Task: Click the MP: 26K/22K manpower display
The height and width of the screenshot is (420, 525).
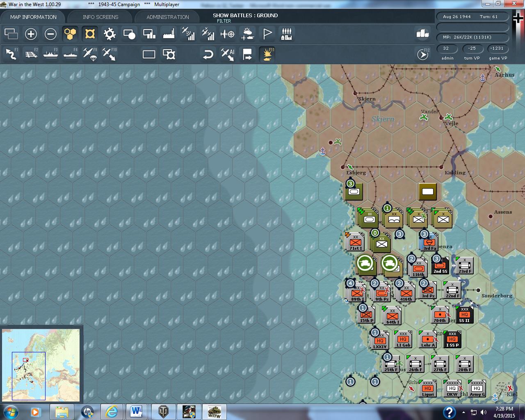Action: [x=472, y=37]
